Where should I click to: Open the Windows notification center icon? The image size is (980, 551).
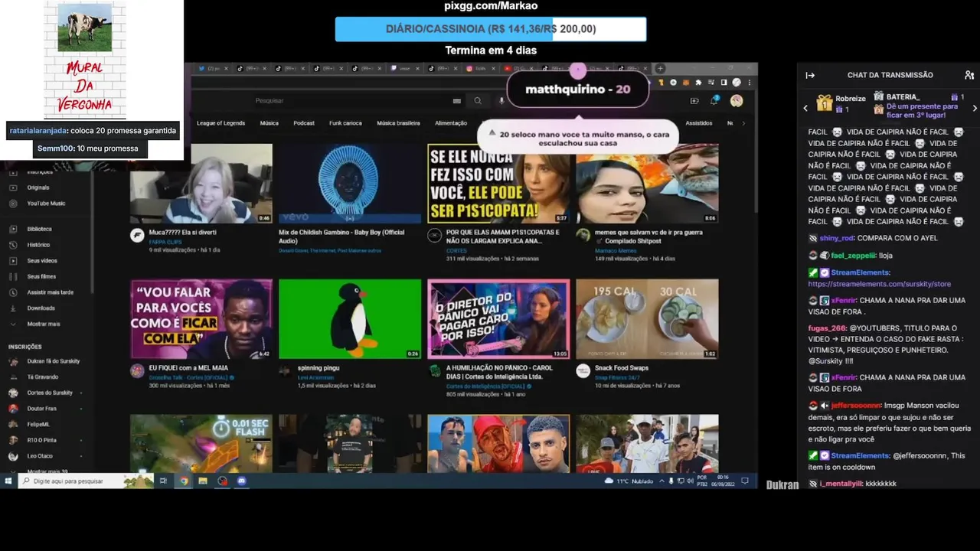(x=743, y=481)
